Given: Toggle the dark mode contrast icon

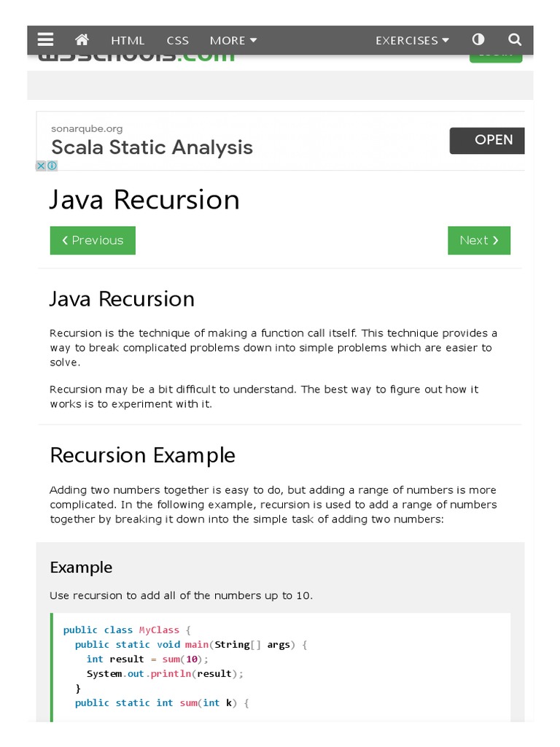Looking at the screenshot, I should [x=478, y=40].
